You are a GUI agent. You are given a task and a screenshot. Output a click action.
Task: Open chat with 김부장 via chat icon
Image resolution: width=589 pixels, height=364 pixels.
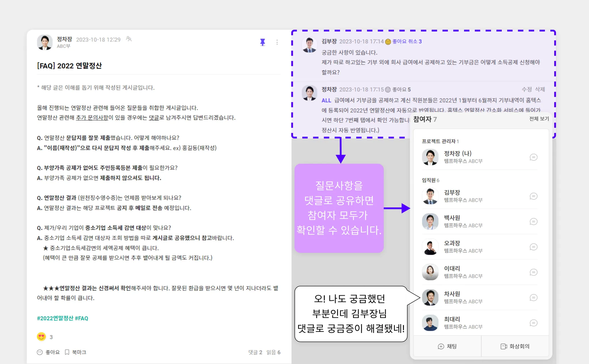(533, 196)
